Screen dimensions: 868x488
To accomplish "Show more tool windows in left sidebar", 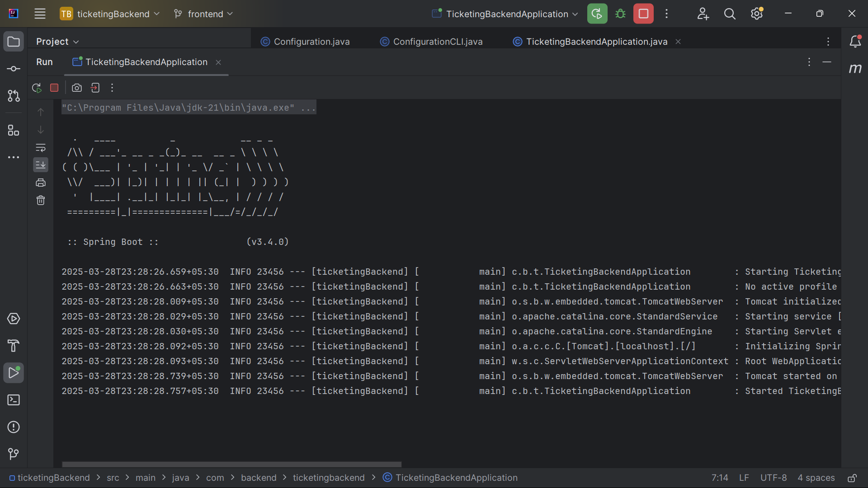I will coord(14,157).
